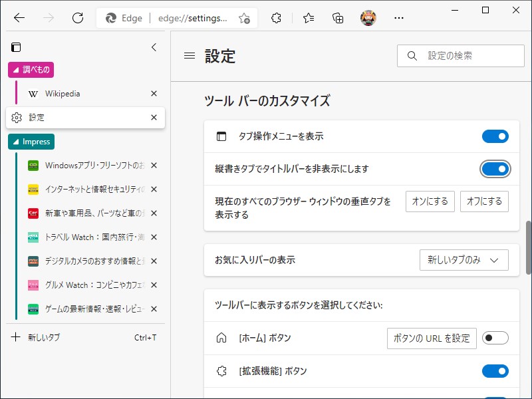Open the Collections icon
The image size is (532, 399).
(x=338, y=19)
